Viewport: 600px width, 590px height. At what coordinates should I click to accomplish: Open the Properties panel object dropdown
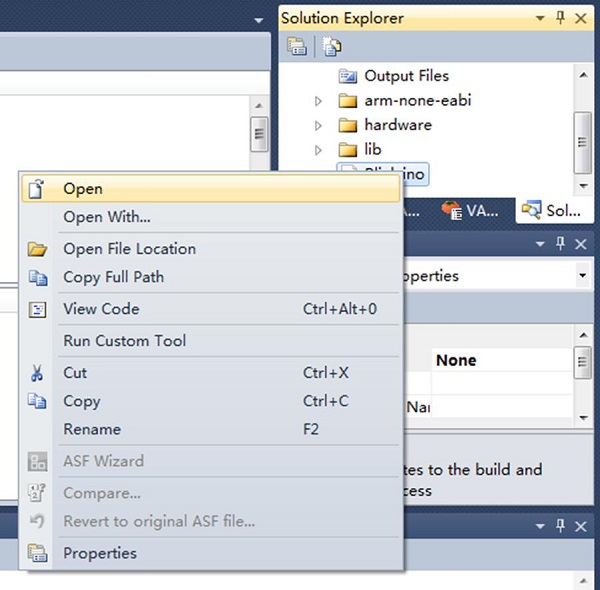tap(582, 275)
